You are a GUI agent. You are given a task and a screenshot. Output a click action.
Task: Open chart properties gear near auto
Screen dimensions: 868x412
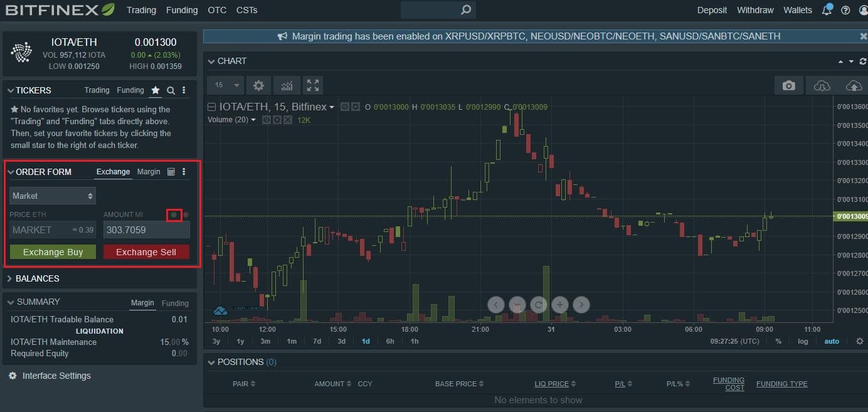click(x=860, y=341)
